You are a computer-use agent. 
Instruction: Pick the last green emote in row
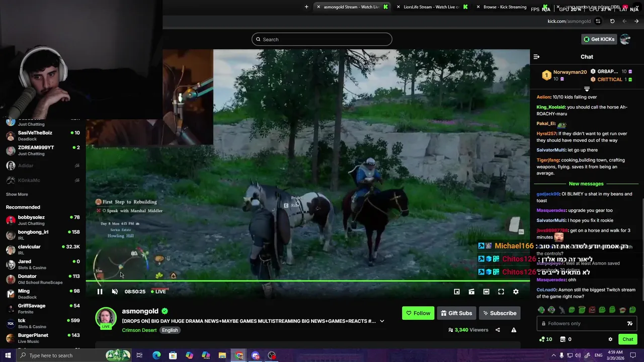pyautogui.click(x=632, y=310)
